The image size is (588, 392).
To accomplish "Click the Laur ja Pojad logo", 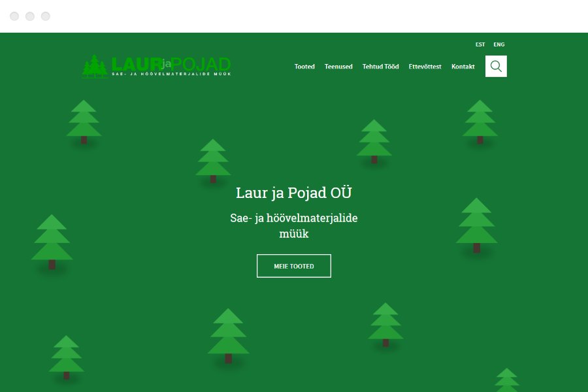I will click(x=157, y=66).
